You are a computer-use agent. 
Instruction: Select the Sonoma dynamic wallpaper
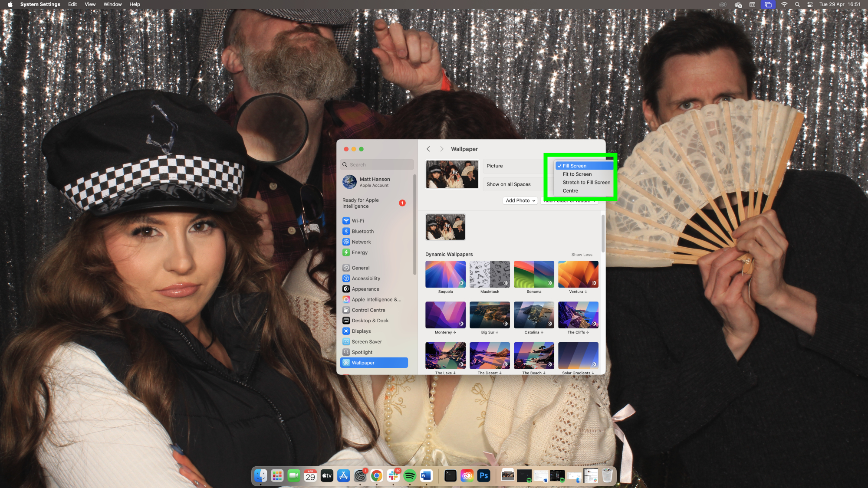coord(534,275)
